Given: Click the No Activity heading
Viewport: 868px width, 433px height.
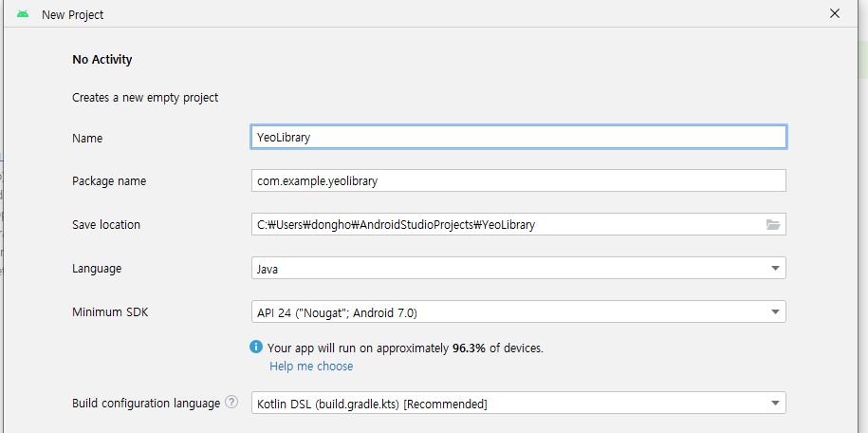Looking at the screenshot, I should pyautogui.click(x=102, y=59).
